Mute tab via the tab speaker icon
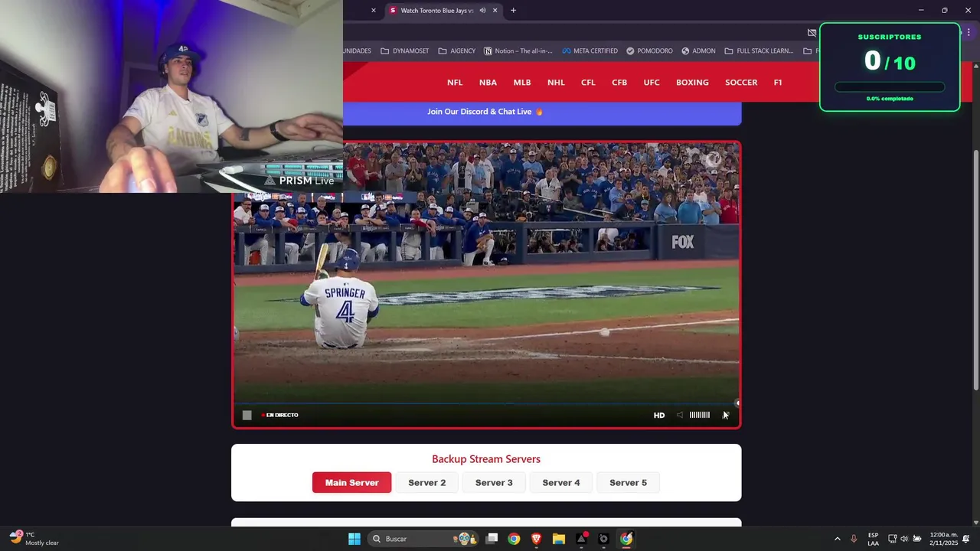 [x=482, y=11]
